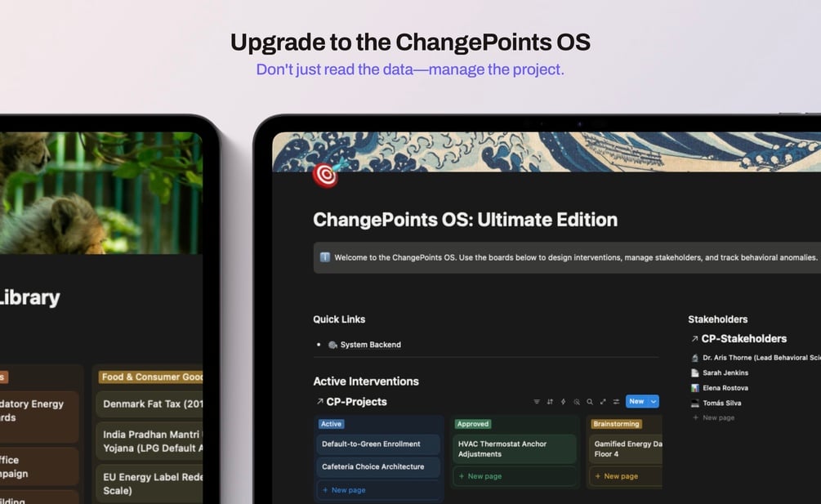The height and width of the screenshot is (504, 821).
Task: Click the red target page icon
Action: (x=325, y=174)
